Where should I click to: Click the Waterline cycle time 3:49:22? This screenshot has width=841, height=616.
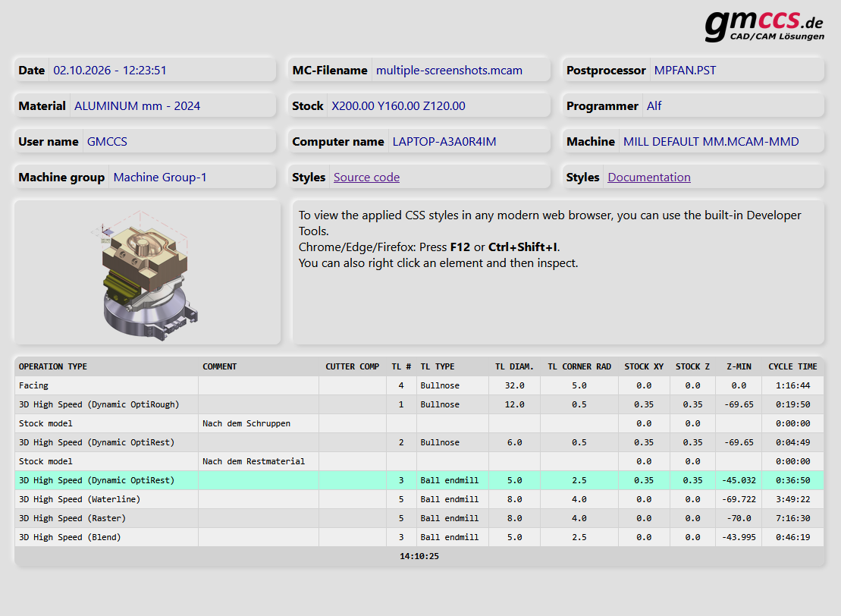(x=792, y=499)
